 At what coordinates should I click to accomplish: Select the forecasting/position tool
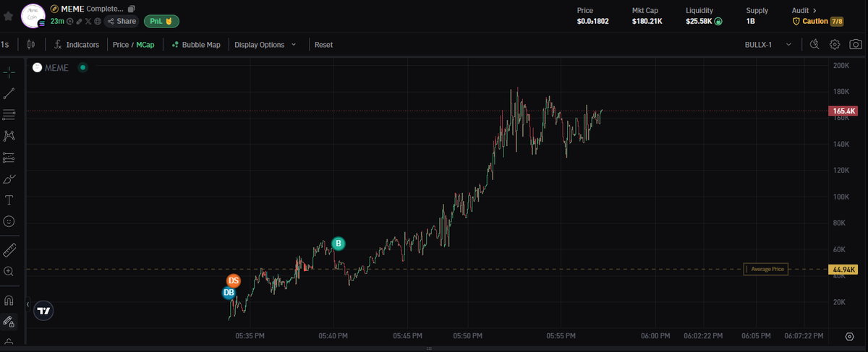pyautogui.click(x=9, y=157)
